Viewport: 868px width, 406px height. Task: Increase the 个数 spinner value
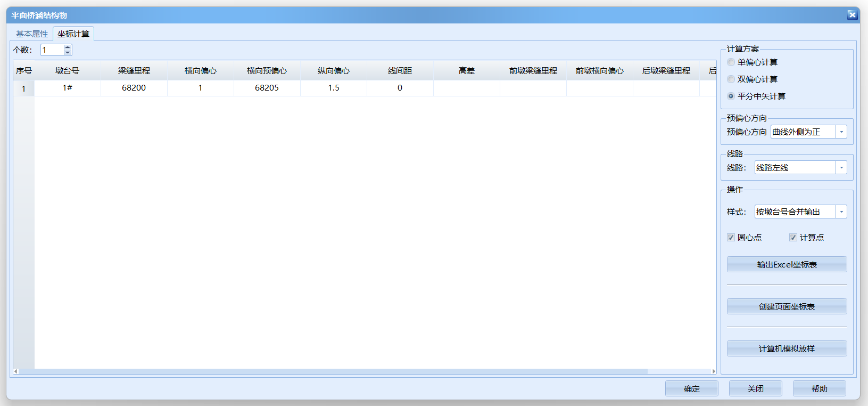click(x=68, y=47)
